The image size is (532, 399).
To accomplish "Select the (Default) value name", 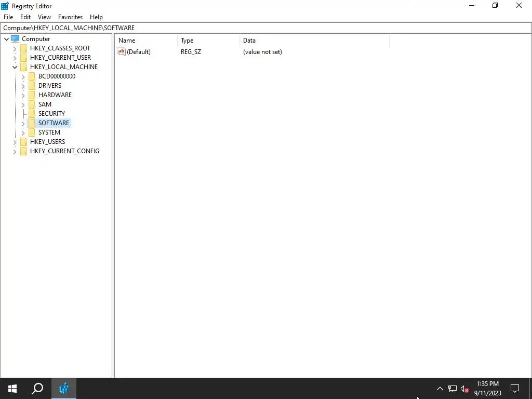I will [138, 52].
